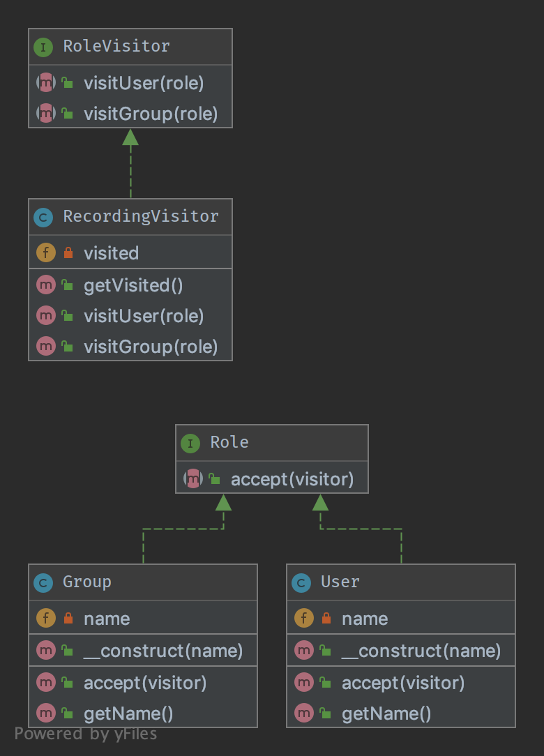Image resolution: width=544 pixels, height=756 pixels.
Task: Click method icon of User getName()
Action: point(304,713)
